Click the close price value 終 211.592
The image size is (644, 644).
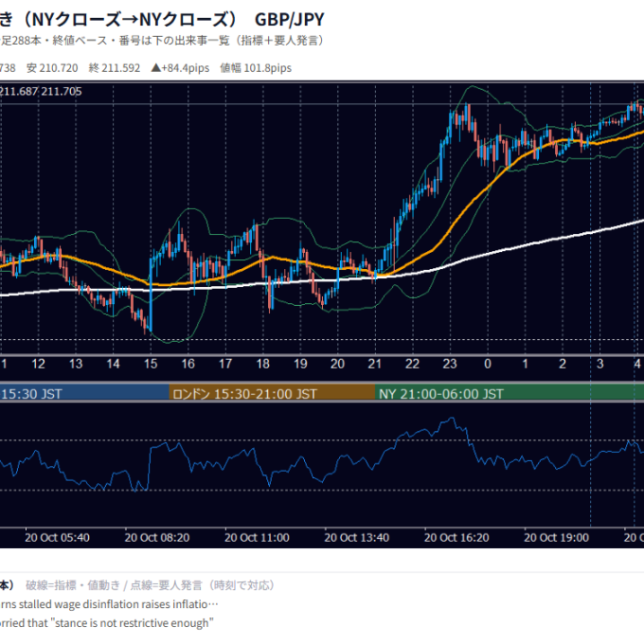(x=115, y=68)
